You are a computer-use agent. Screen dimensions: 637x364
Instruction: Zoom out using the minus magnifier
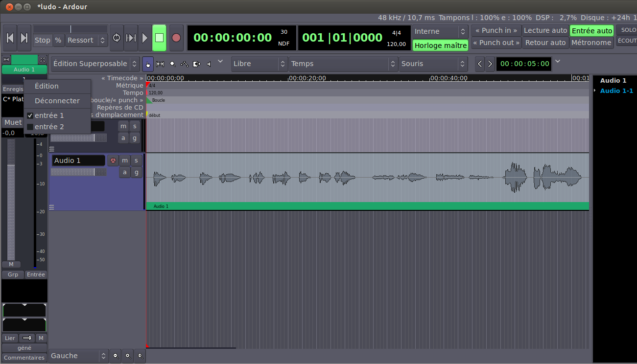116,356
